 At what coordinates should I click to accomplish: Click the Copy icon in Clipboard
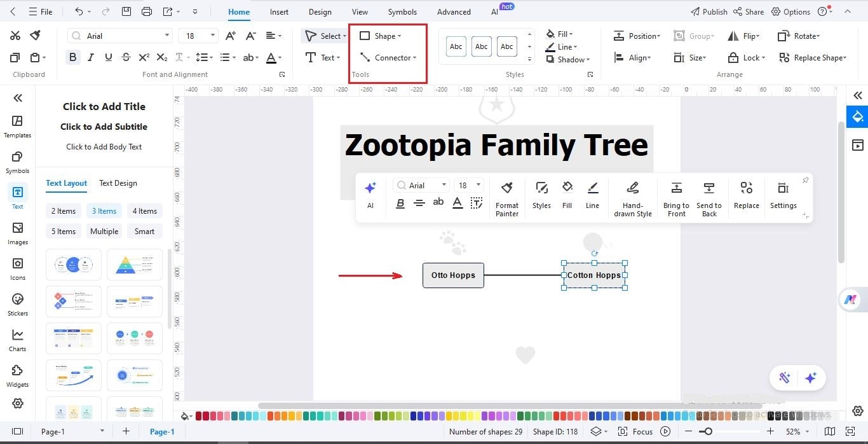15,58
